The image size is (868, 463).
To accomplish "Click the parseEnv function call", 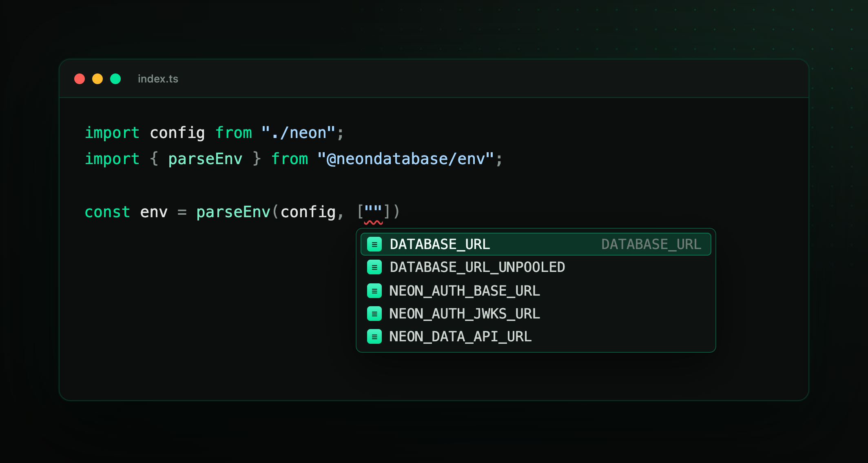I will coord(233,212).
